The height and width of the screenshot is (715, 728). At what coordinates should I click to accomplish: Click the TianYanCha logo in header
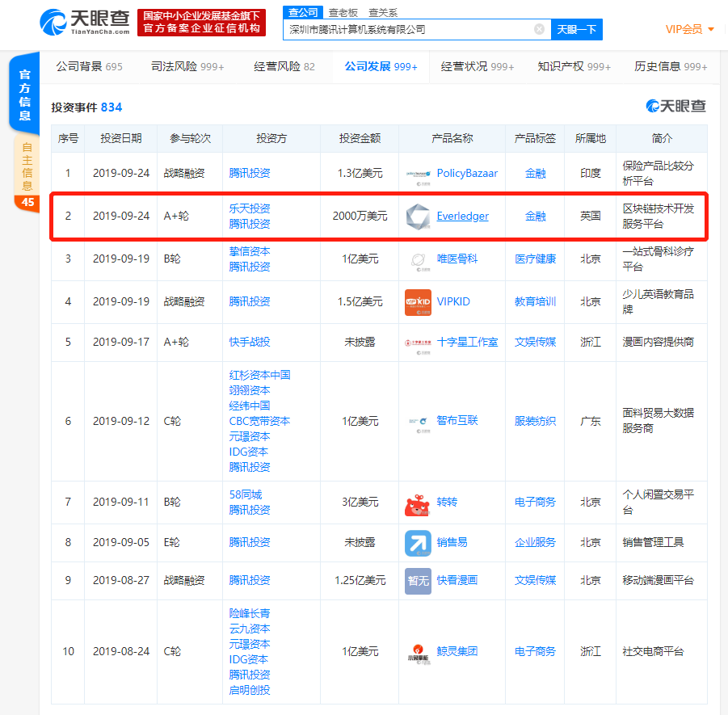[x=84, y=23]
